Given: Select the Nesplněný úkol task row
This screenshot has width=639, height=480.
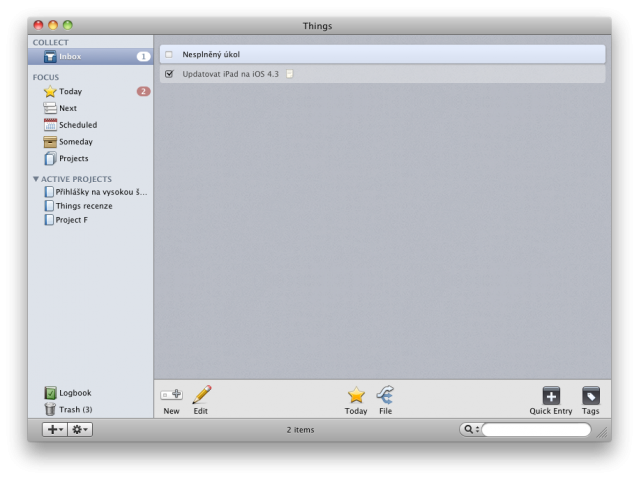Looking at the screenshot, I should pos(382,54).
